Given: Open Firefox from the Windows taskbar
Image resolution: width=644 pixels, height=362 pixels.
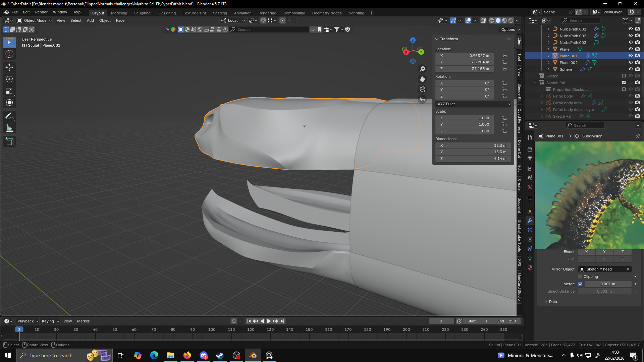Looking at the screenshot, I should 187,355.
